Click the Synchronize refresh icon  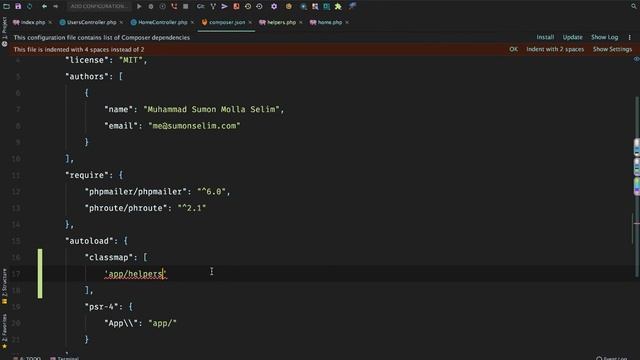coord(29,6)
